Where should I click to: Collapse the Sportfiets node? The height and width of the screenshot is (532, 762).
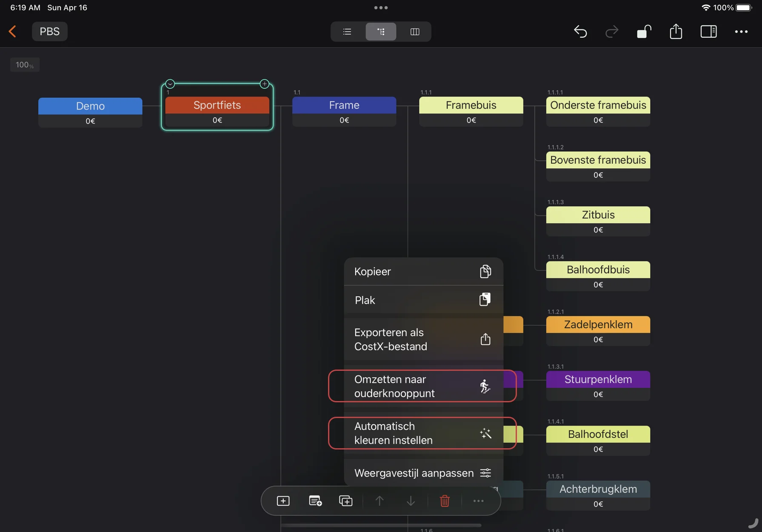(170, 84)
